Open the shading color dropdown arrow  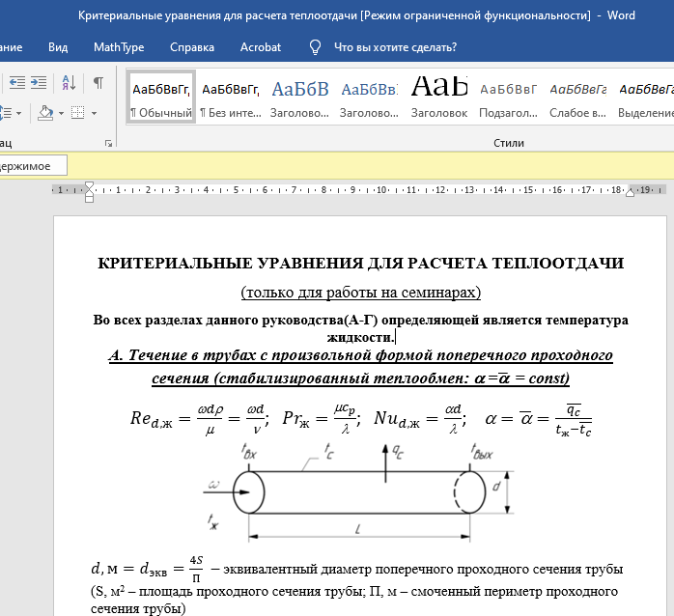pyautogui.click(x=60, y=114)
